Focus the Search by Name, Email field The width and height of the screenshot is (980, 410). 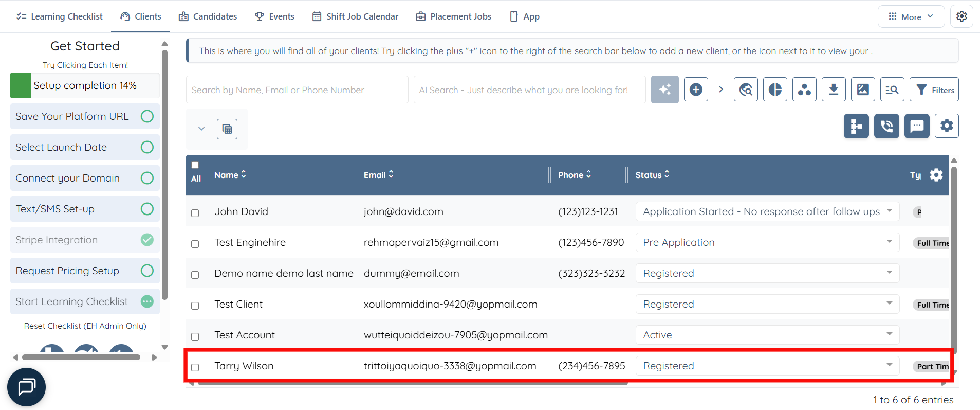297,90
